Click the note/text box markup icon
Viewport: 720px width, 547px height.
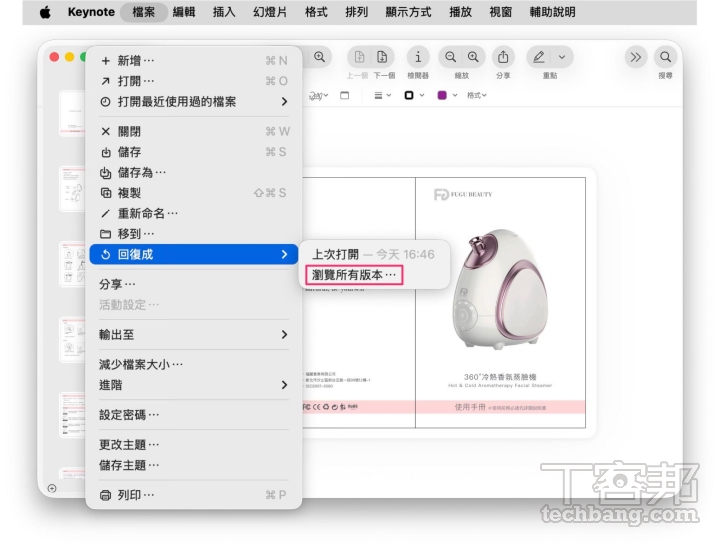point(344,96)
